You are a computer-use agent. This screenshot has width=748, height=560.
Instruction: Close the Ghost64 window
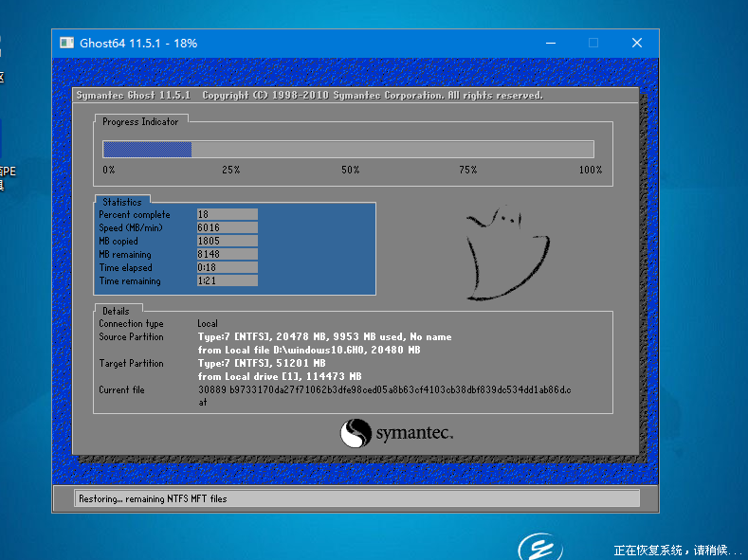(x=637, y=43)
